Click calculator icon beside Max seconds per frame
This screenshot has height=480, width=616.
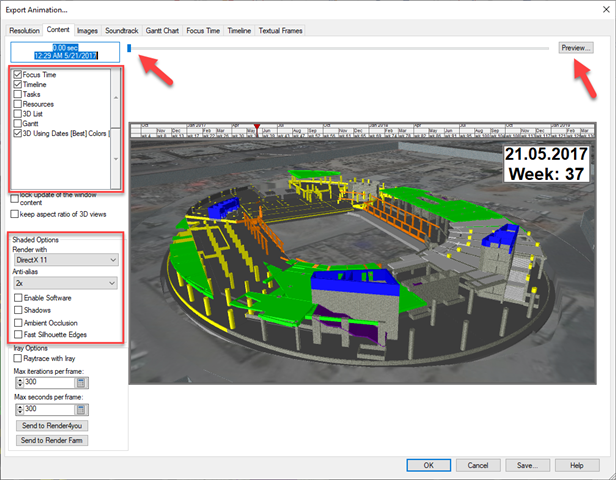(x=81, y=409)
